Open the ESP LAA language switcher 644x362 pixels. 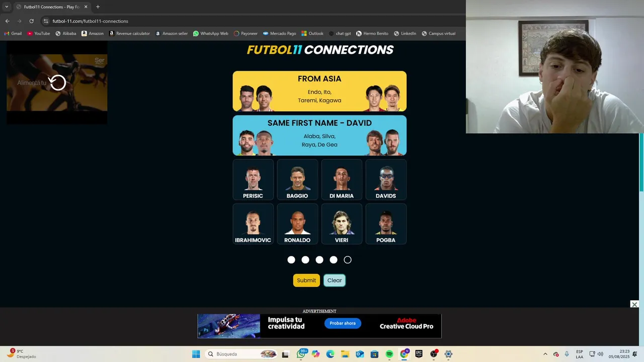click(580, 354)
